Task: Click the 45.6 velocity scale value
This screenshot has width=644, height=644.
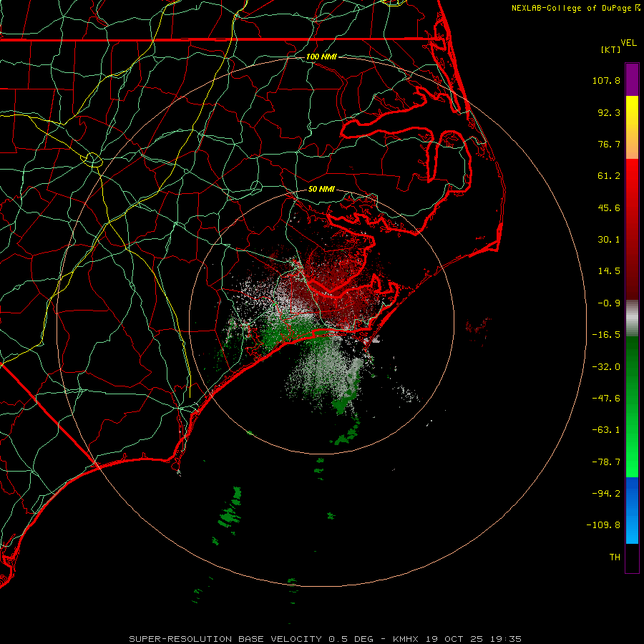Action: pos(609,208)
